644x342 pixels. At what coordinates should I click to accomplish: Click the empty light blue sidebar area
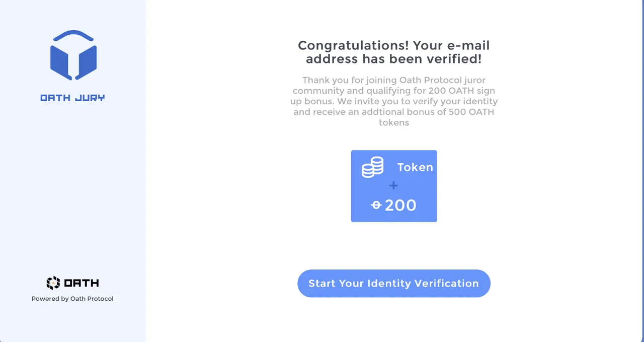coord(73,191)
